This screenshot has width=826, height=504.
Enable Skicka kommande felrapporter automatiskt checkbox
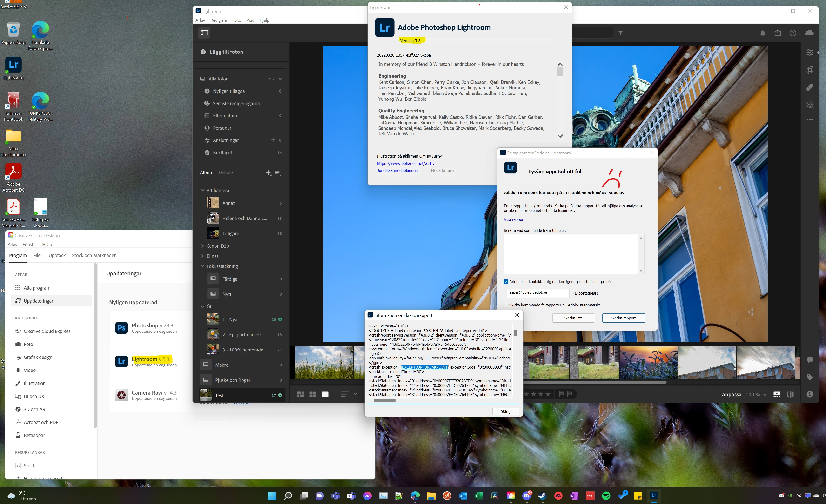[506, 305]
